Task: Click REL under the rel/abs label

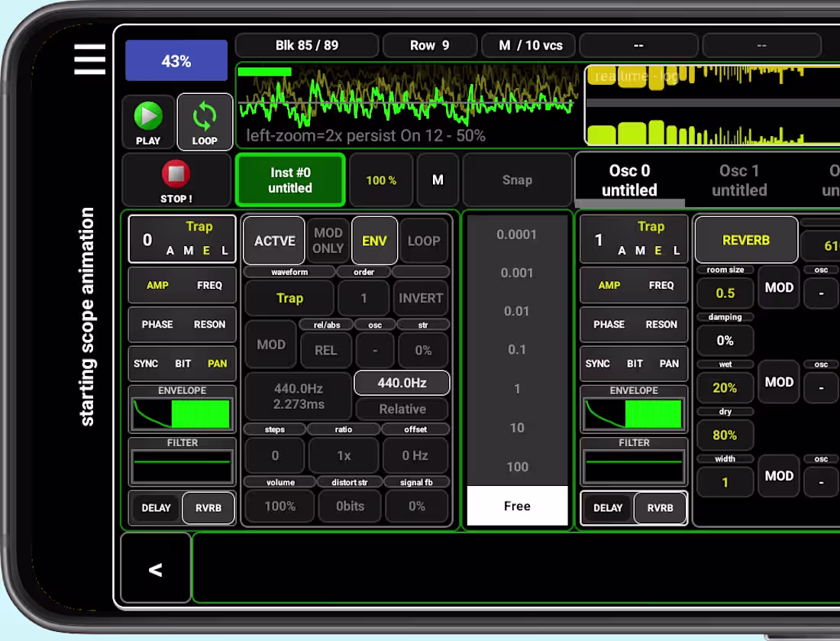Action: (x=325, y=350)
